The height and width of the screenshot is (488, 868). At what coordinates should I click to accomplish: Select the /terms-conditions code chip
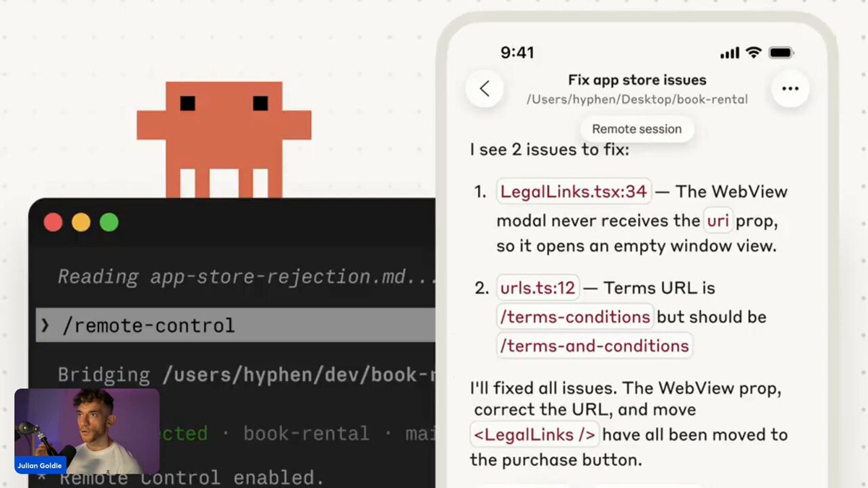575,317
